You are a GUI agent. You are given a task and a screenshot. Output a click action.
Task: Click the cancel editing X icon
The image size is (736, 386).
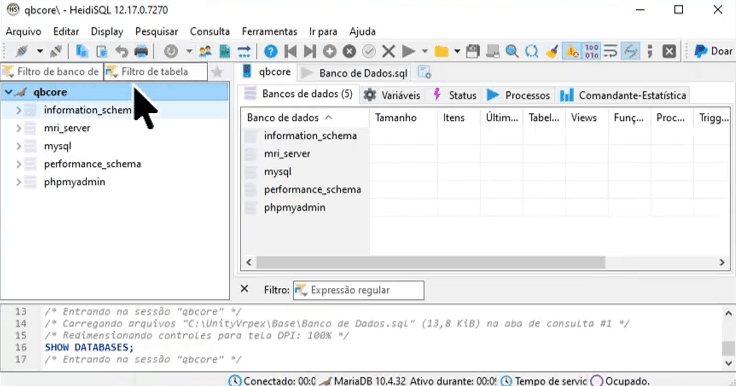[x=389, y=51]
